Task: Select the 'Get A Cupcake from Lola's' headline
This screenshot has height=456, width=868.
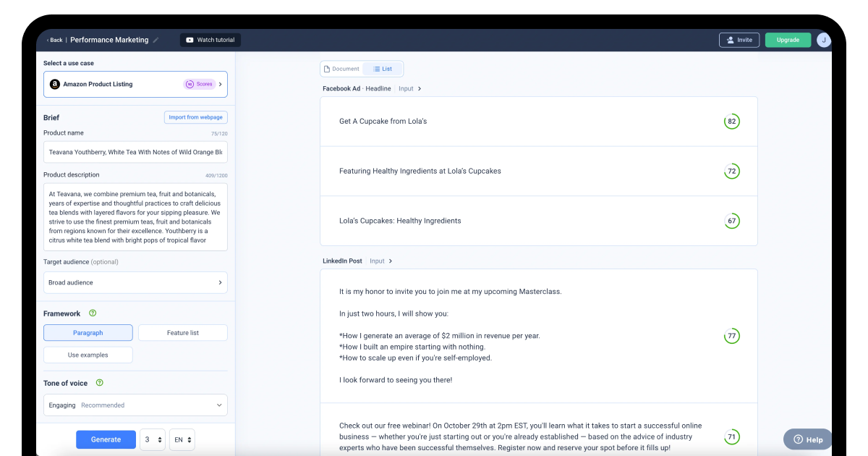Action: coord(539,122)
